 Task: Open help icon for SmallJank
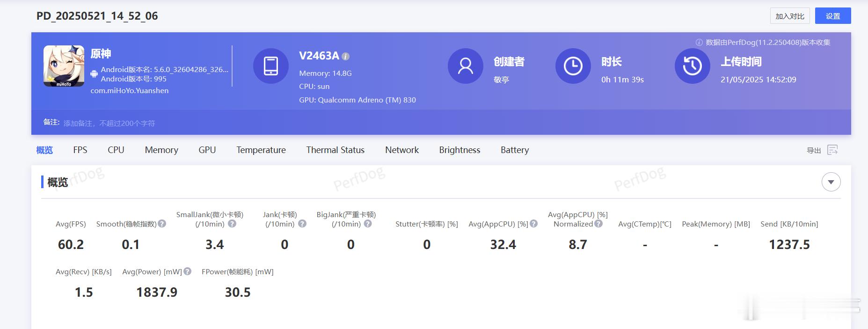[232, 224]
